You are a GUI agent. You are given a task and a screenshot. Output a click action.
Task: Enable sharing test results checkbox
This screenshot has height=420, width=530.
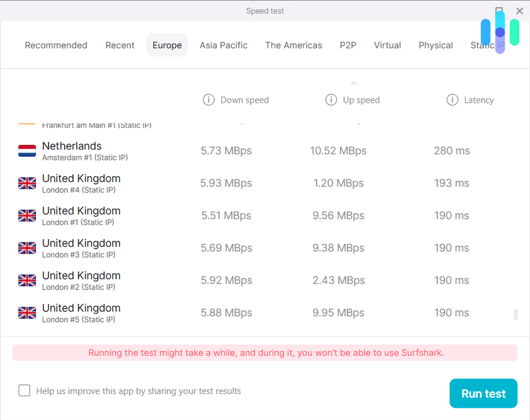tap(24, 391)
